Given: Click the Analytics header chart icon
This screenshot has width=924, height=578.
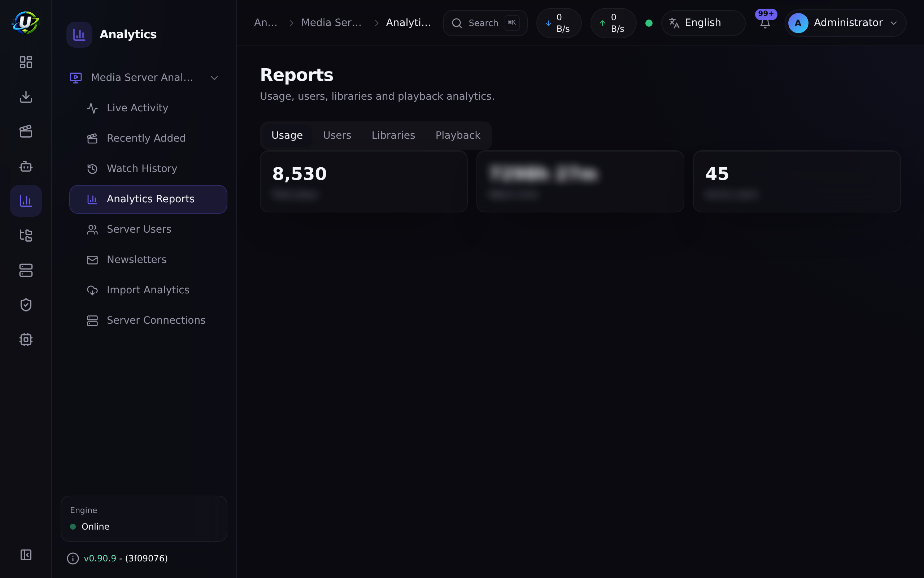Looking at the screenshot, I should point(79,34).
